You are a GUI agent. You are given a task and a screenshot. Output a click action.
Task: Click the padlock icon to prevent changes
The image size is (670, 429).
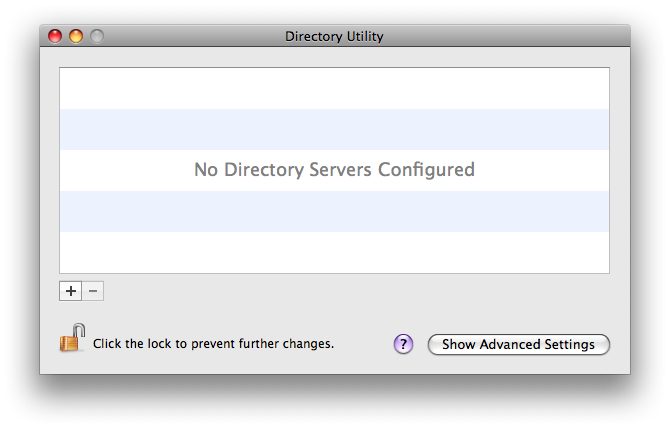72,339
